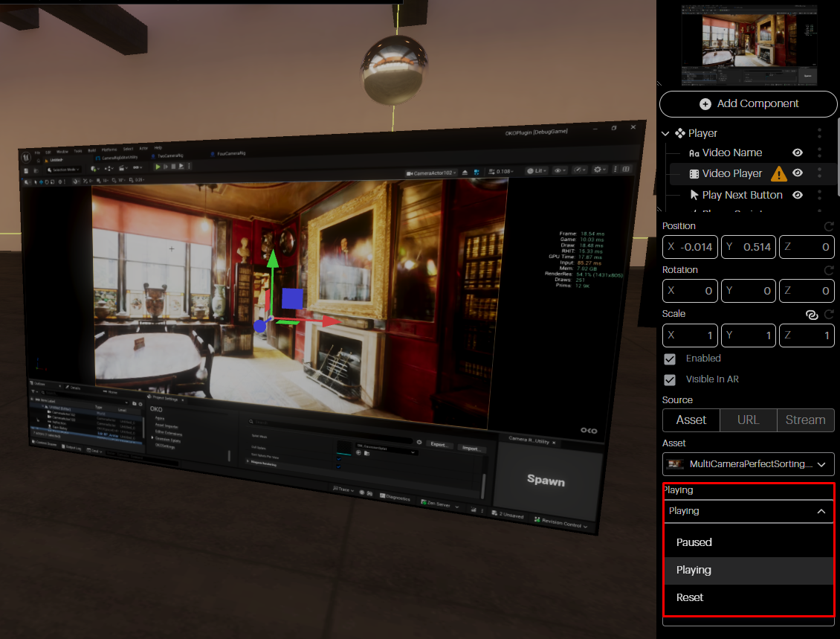Choose Paused from the playback list
840x639 pixels.
pos(749,542)
